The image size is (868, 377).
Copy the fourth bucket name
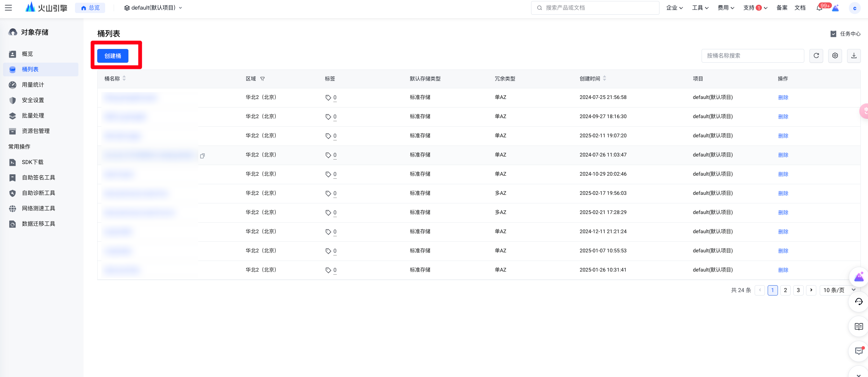point(202,156)
